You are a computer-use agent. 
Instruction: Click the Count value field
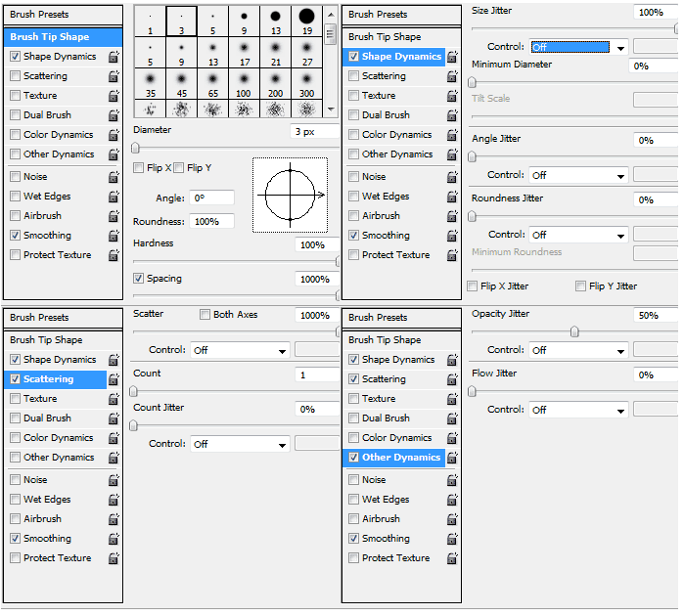coord(317,375)
